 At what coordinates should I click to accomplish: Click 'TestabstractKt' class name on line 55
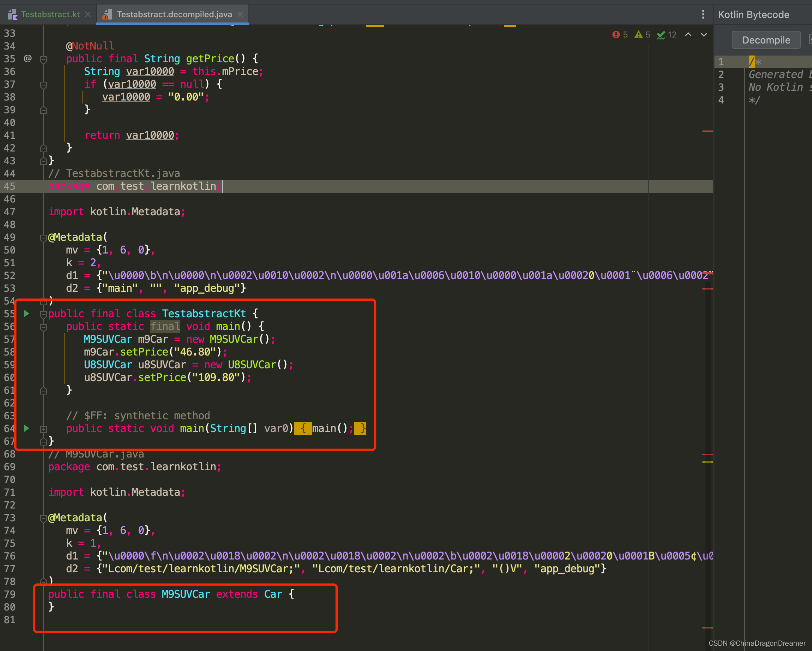[204, 313]
